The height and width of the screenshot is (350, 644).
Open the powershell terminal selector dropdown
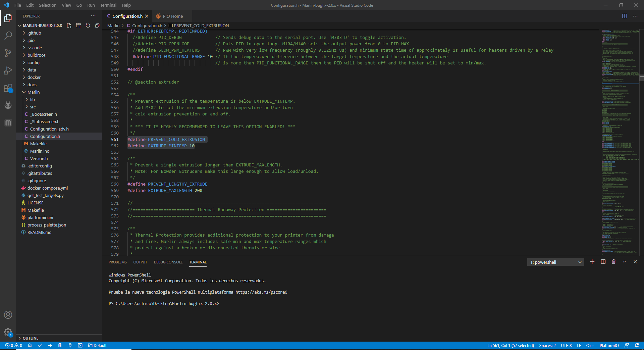click(x=555, y=262)
